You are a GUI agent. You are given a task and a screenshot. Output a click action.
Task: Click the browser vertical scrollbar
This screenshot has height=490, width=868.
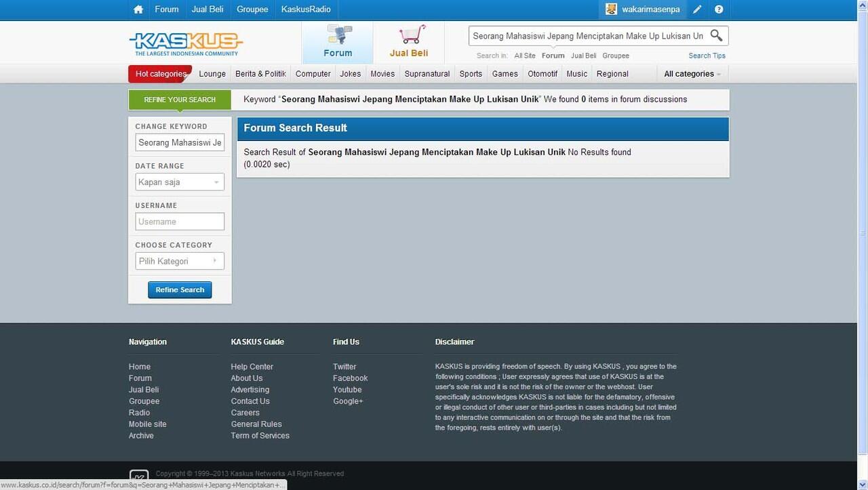click(x=863, y=232)
